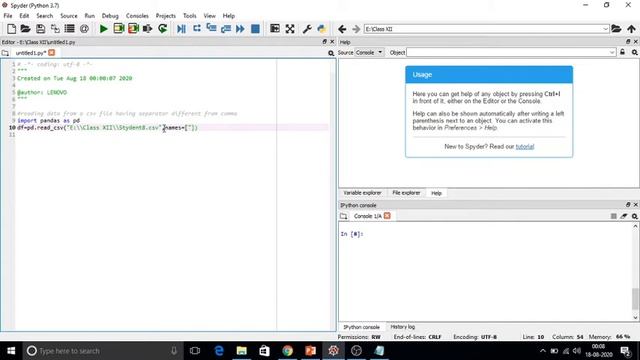Close the Console 1/A tab
This screenshot has height=360, width=640.
[x=387, y=216]
